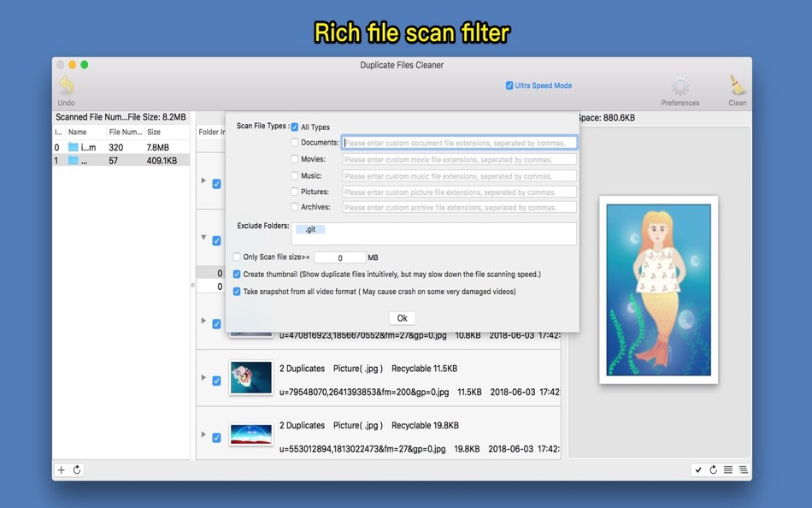
Task: Click the Undo arrow icon
Action: tap(67, 85)
